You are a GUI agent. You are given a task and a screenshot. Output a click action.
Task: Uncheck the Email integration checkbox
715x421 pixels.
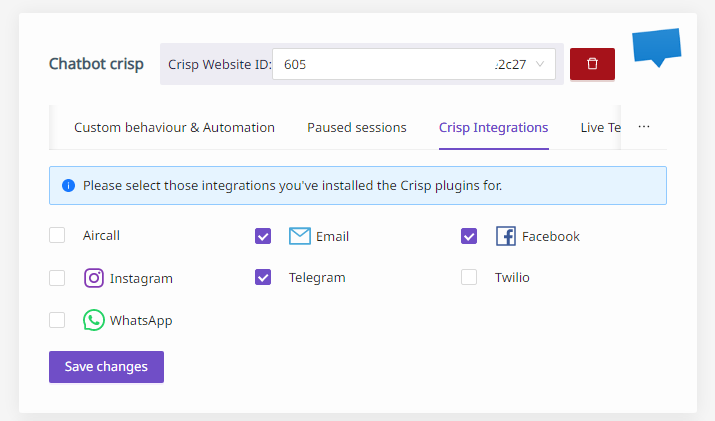[263, 236]
